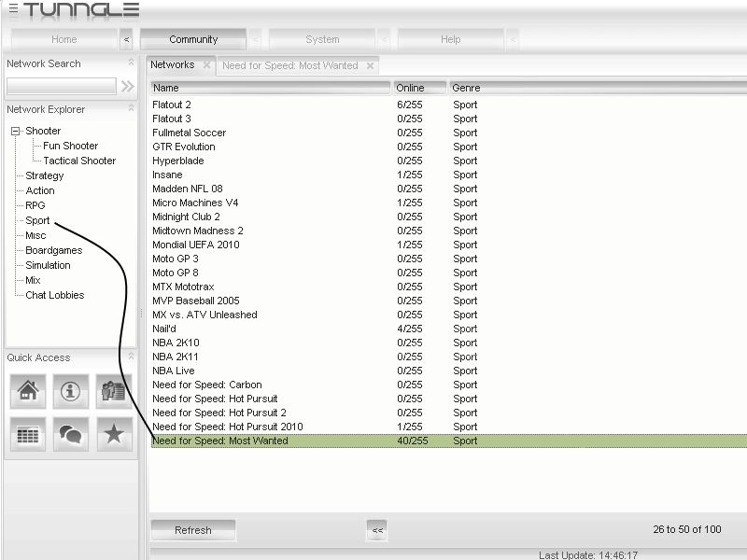The image size is (747, 560).
Task: Click the star favorites quick access icon
Action: coord(114,435)
